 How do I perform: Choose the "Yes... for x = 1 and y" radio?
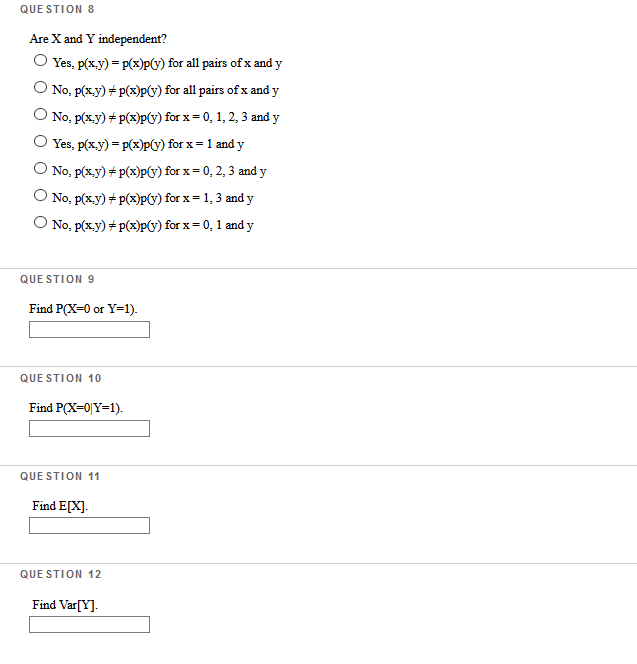40,141
